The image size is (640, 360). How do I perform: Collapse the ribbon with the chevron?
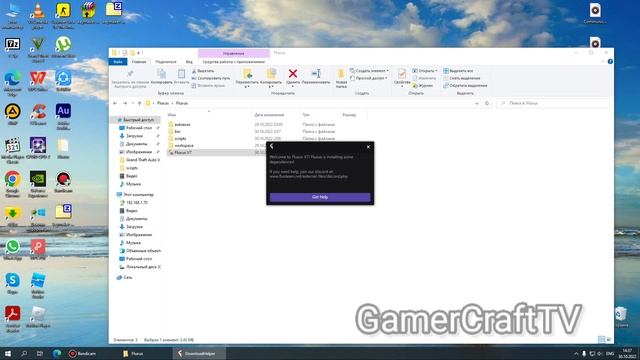[x=603, y=62]
